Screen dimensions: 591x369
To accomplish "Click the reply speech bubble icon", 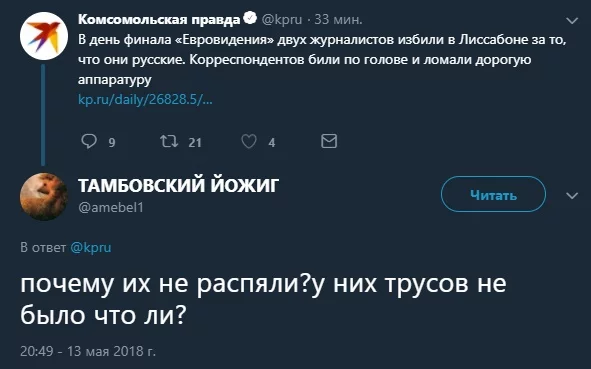I will tap(89, 141).
